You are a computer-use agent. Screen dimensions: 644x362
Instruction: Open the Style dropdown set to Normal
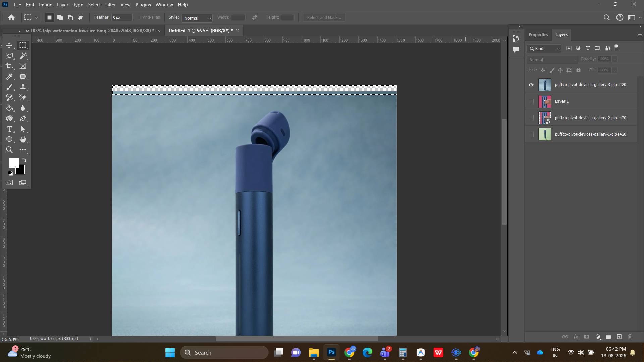coord(197,18)
